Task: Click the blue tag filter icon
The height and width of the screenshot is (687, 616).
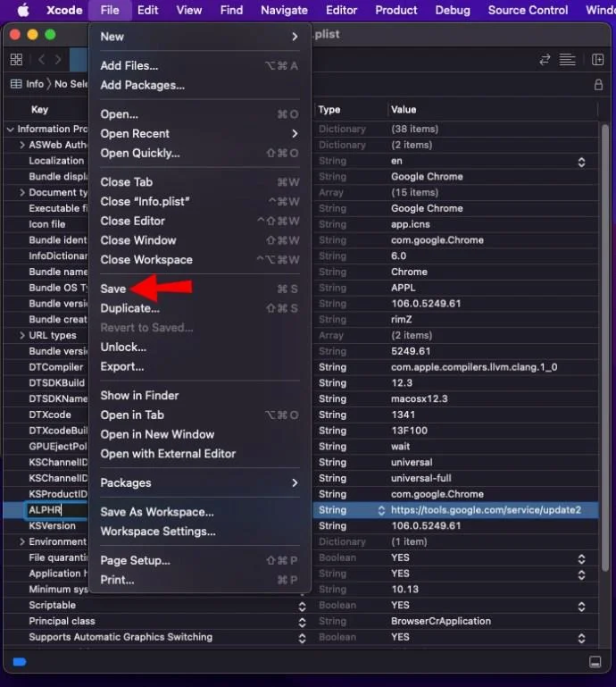Action: pos(20,661)
